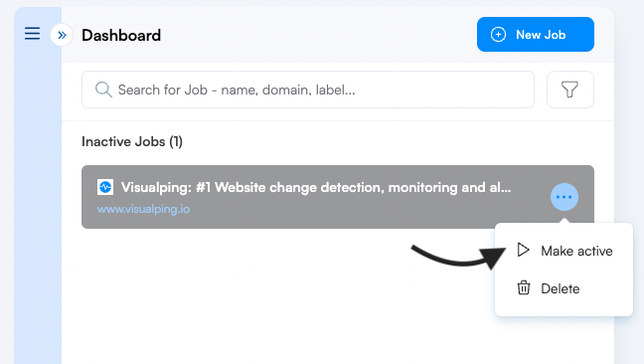
Task: Click the magnifying glass search icon
Action: coord(103,90)
